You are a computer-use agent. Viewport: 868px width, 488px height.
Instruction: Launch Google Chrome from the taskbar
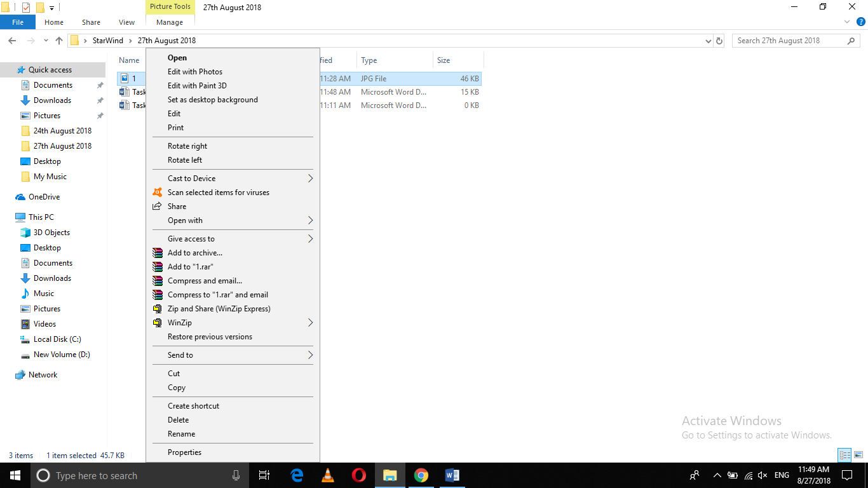tap(421, 475)
